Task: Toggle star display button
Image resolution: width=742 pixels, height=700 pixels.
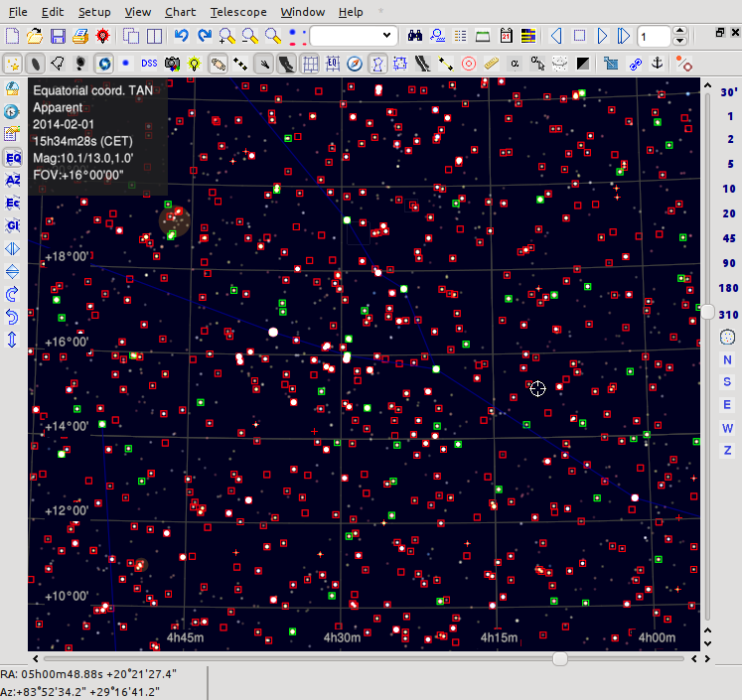Action: 13,63
